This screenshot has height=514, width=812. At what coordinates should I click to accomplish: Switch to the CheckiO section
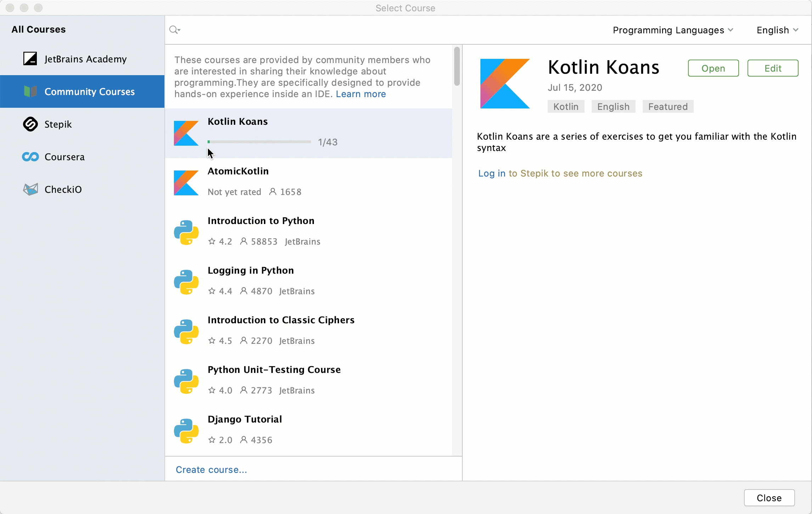82,189
